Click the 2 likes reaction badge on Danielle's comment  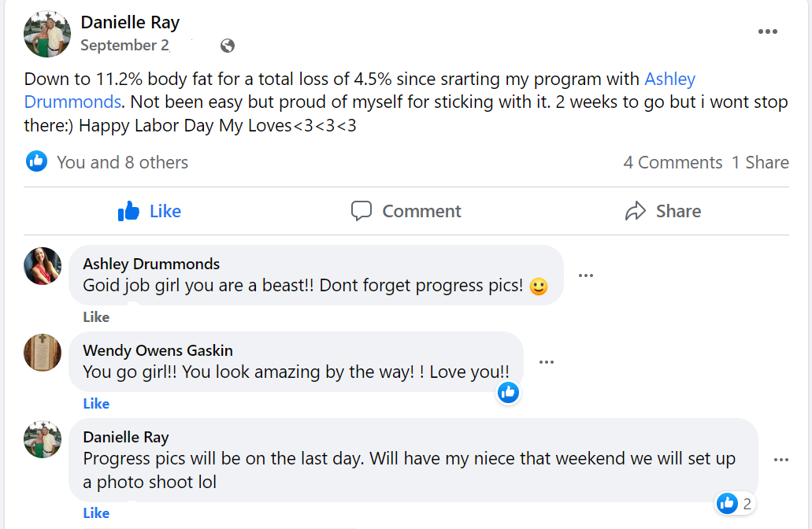(735, 503)
